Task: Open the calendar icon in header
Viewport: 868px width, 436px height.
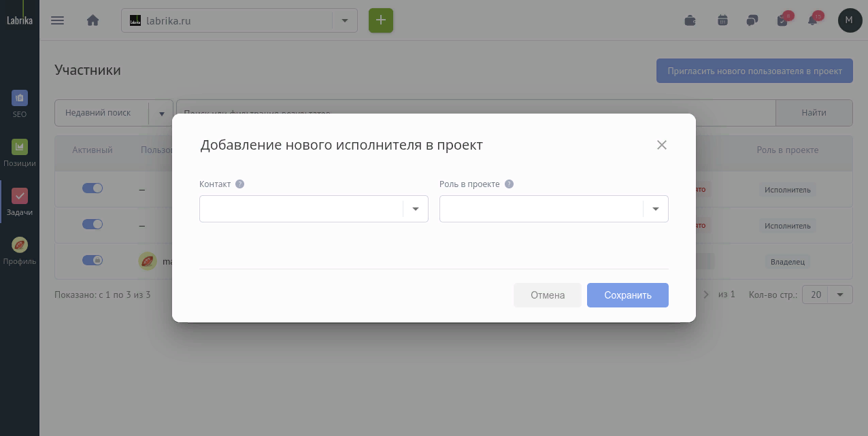Action: click(723, 20)
